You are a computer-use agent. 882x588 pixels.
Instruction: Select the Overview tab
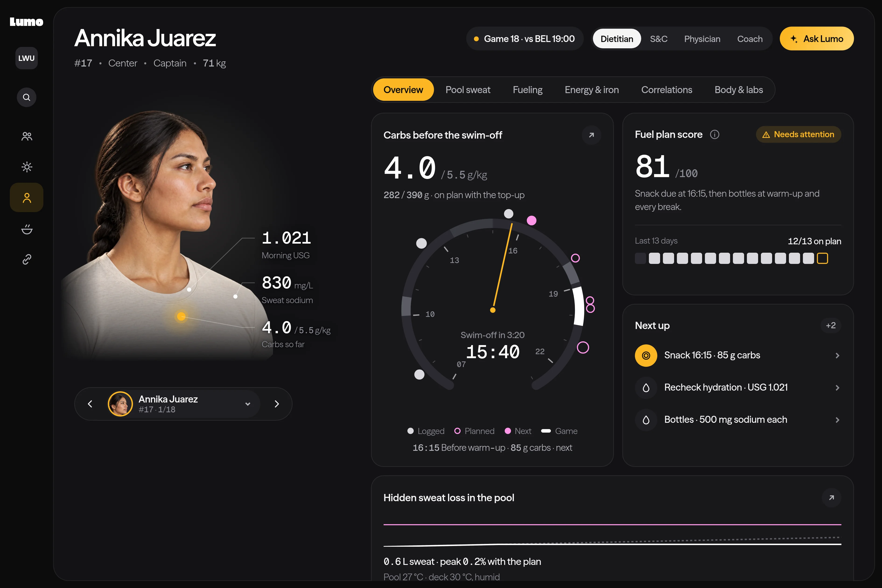[403, 90]
